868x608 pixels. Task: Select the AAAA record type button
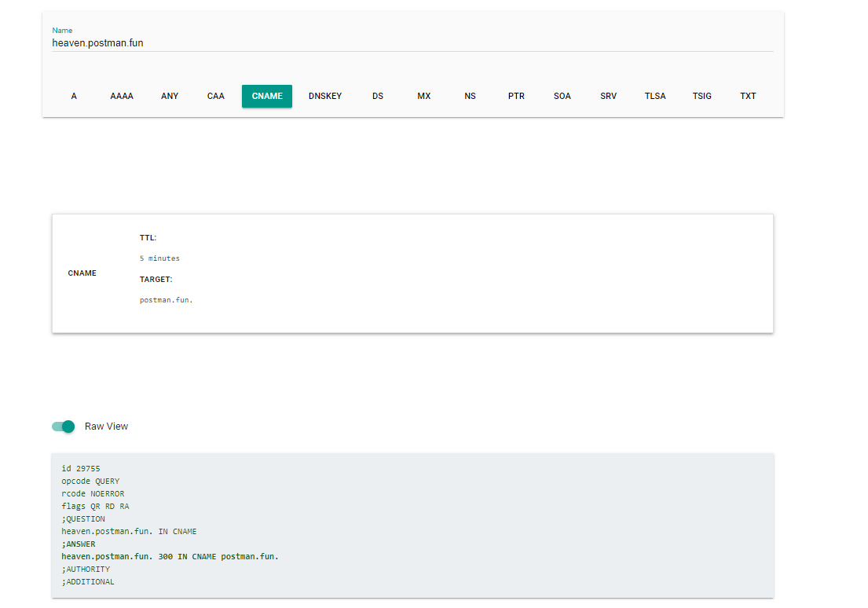121,96
